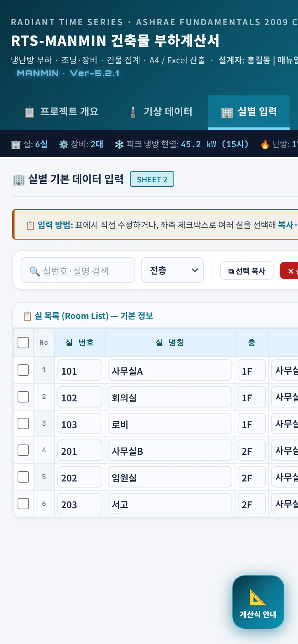Click the 복사 link in the input instructions
298x644 pixels.
pyautogui.click(x=285, y=225)
